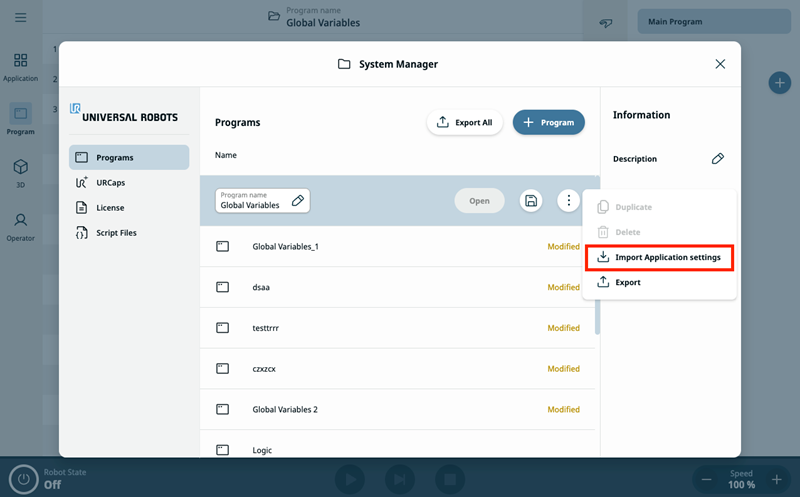This screenshot has height=497, width=800.
Task: Click the dsaa row program icon
Action: [x=222, y=287]
